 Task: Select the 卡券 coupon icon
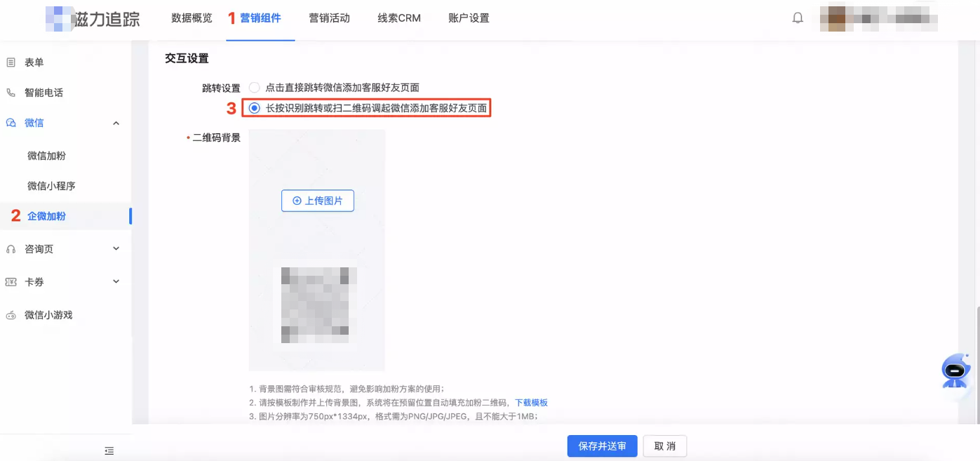[10, 281]
